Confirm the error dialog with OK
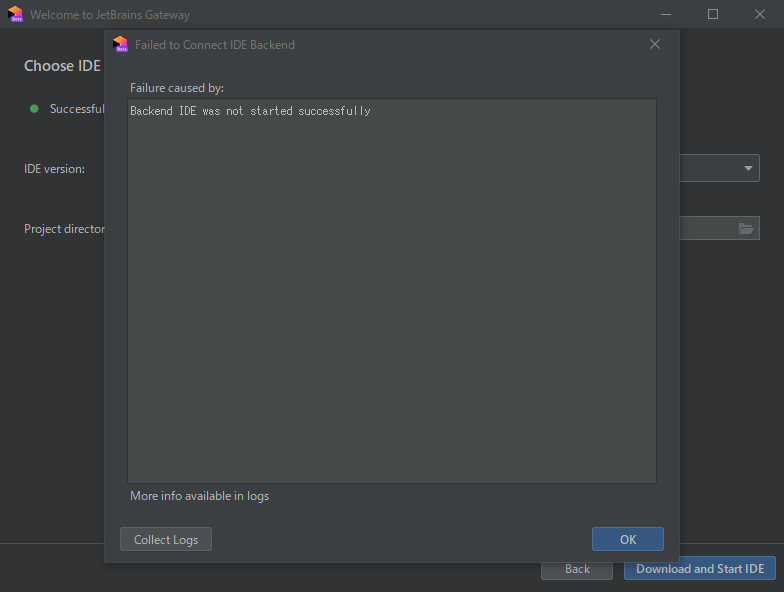The height and width of the screenshot is (592, 784). pyautogui.click(x=628, y=539)
